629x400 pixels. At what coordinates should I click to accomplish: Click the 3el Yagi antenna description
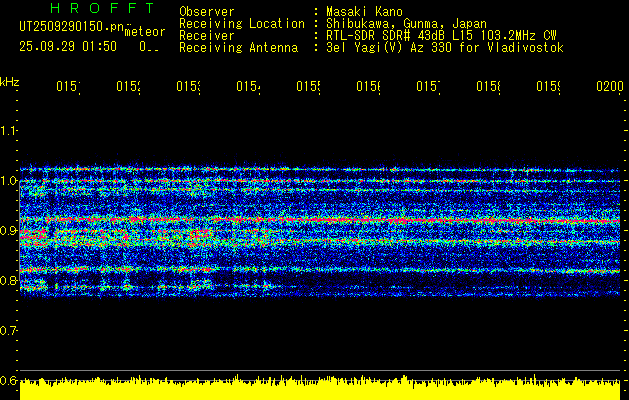point(445,48)
